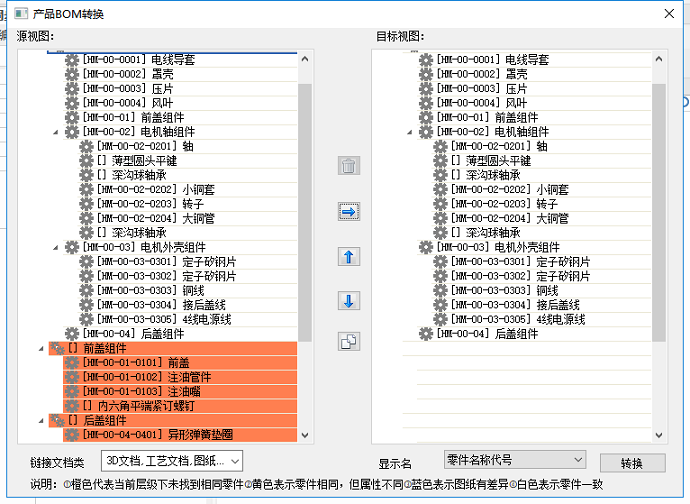The height and width of the screenshot is (504, 690).
Task: Select [HM-00-0003] 压片 in source view
Action: [128, 88]
